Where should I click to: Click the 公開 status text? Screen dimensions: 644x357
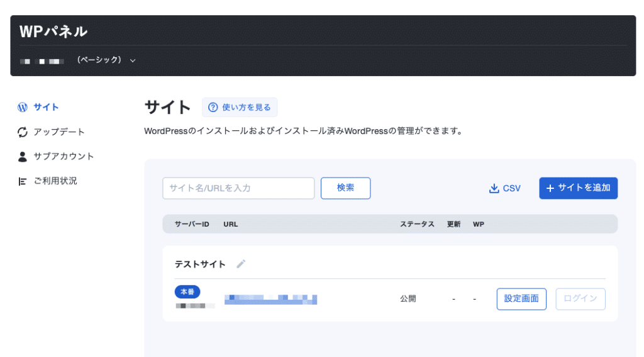click(x=408, y=298)
